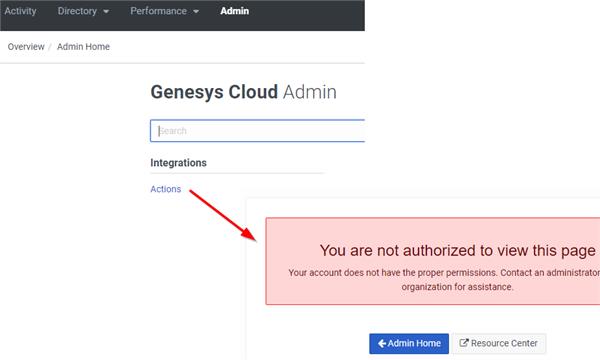600x360 pixels.
Task: Focus the Genesys Cloud Admin search field
Action: click(x=258, y=131)
